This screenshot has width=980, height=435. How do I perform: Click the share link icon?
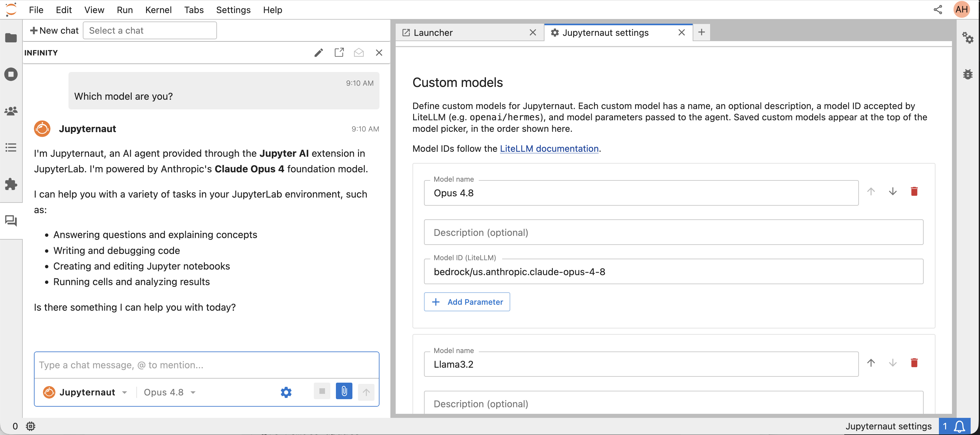(x=938, y=10)
